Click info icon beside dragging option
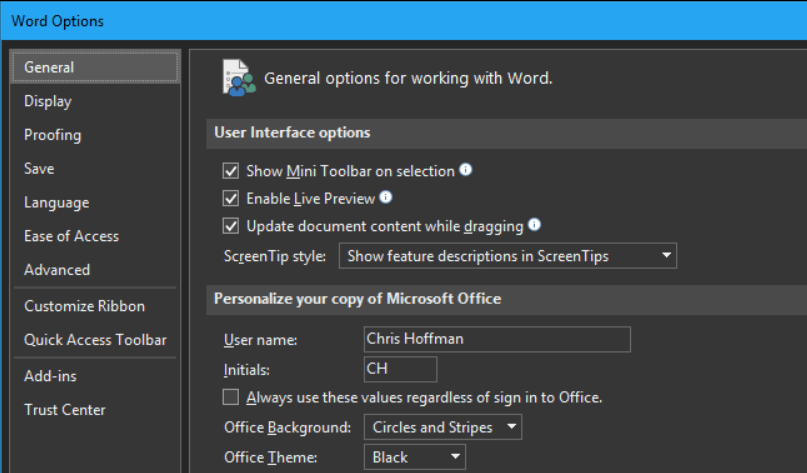Viewport: 807px width, 473px height. pos(534,224)
